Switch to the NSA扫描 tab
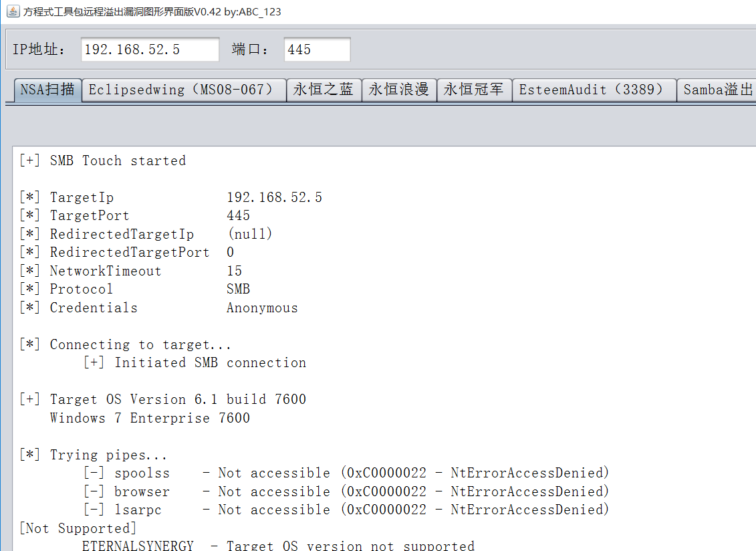 click(47, 90)
